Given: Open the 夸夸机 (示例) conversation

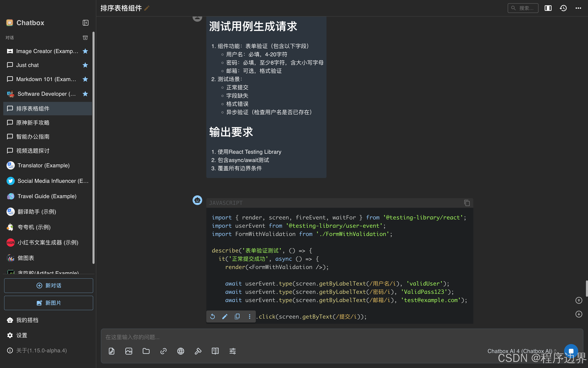Looking at the screenshot, I should click(x=47, y=227).
